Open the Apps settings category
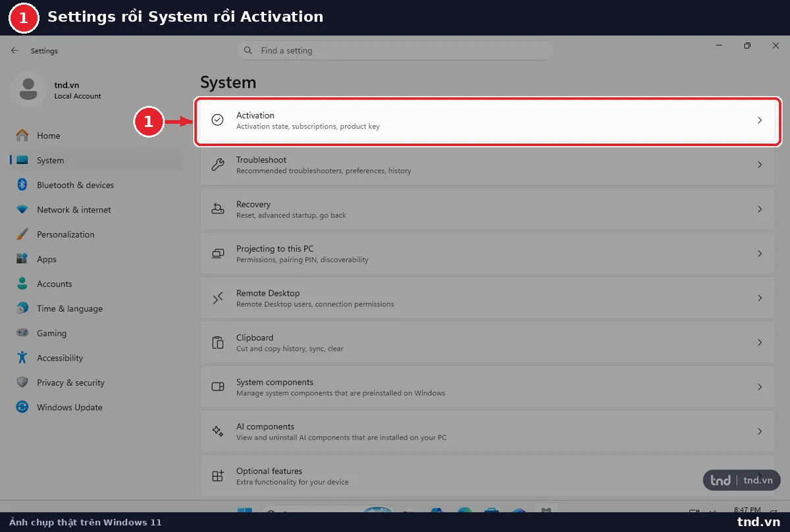790x532 pixels. click(x=96, y=259)
